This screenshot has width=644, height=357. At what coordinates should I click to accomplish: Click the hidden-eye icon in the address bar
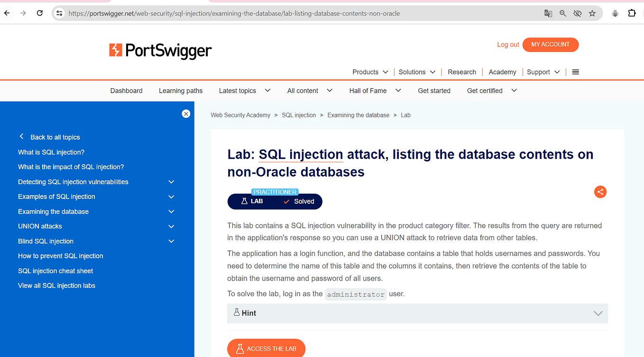click(x=577, y=13)
